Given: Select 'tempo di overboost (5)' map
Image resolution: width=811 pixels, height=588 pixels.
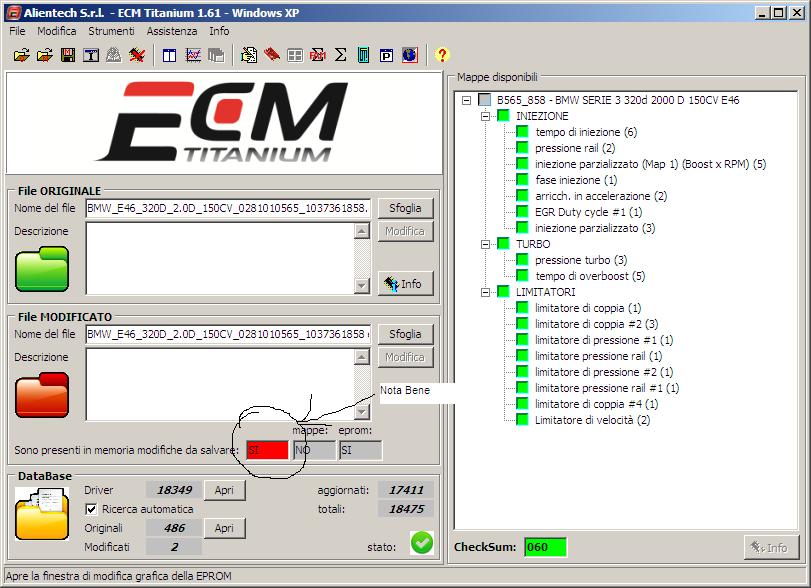Looking at the screenshot, I should tap(590, 276).
